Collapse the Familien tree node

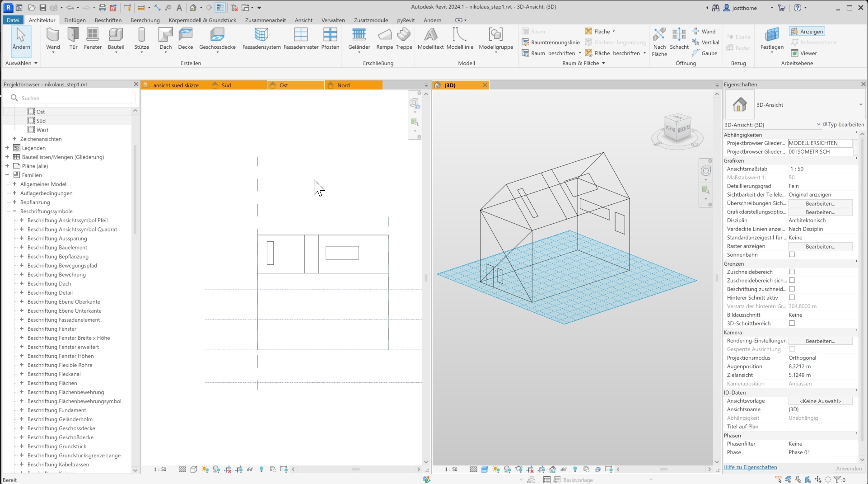coord(7,175)
